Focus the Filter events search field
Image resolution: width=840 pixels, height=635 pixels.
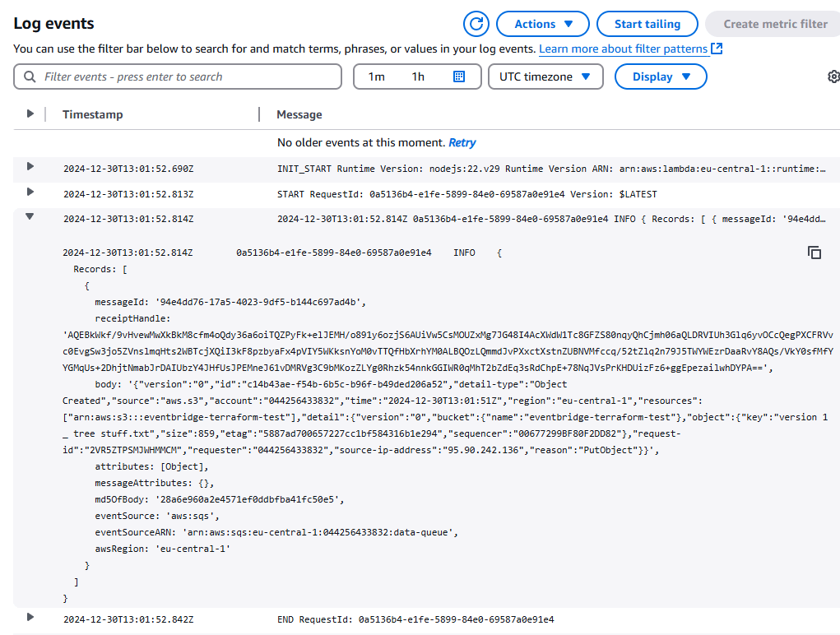pyautogui.click(x=178, y=76)
